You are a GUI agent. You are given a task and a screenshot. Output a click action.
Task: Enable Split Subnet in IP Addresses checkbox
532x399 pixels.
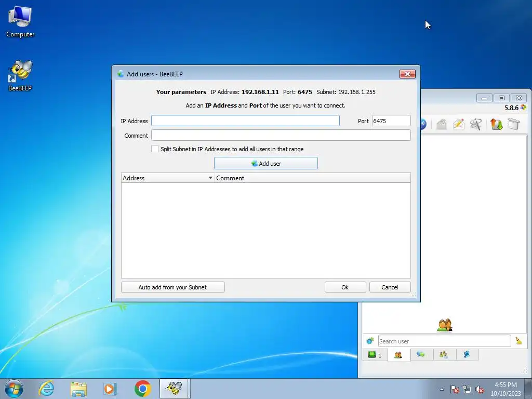point(155,149)
